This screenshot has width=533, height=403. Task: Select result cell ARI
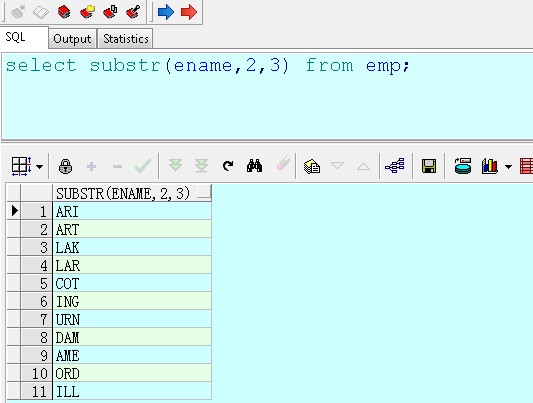pos(132,211)
